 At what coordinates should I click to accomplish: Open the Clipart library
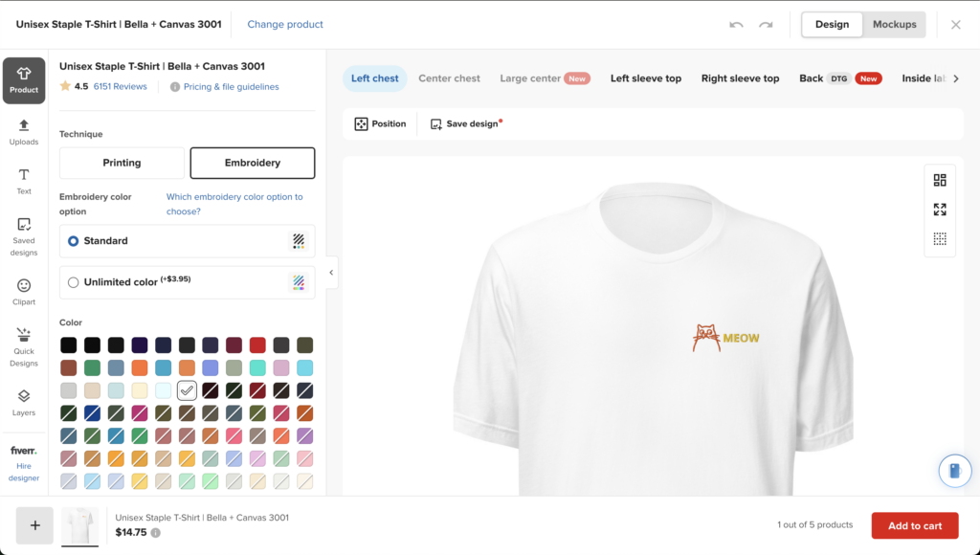pos(24,293)
